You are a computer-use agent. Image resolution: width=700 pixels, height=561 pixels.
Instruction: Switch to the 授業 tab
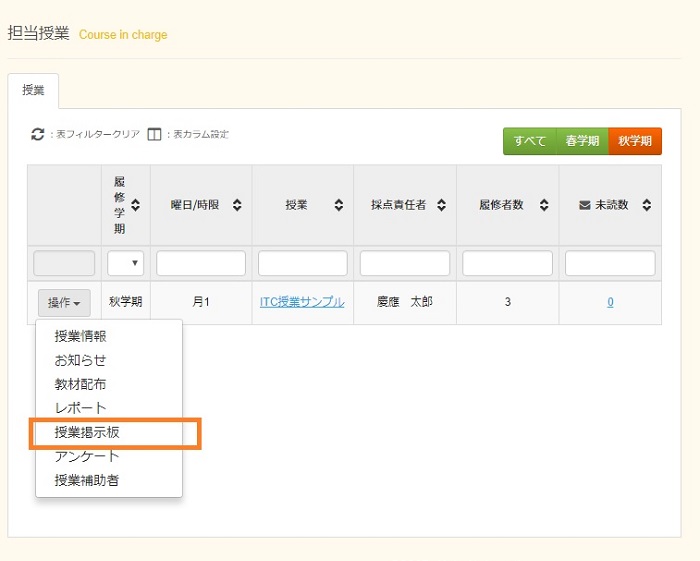(x=33, y=90)
